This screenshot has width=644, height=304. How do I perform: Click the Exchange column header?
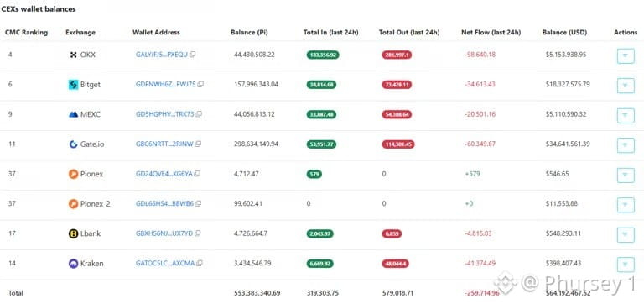(x=80, y=32)
